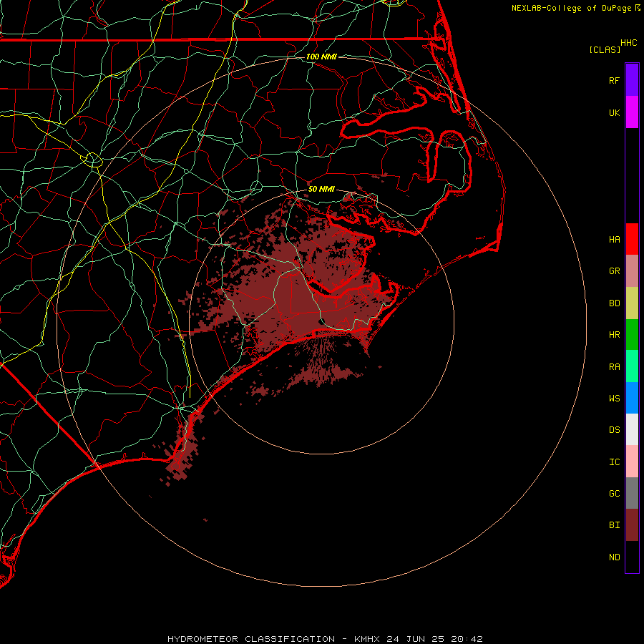Select the pink IC legend swatch
Viewport: 644px width, 644px height.
(x=632, y=462)
